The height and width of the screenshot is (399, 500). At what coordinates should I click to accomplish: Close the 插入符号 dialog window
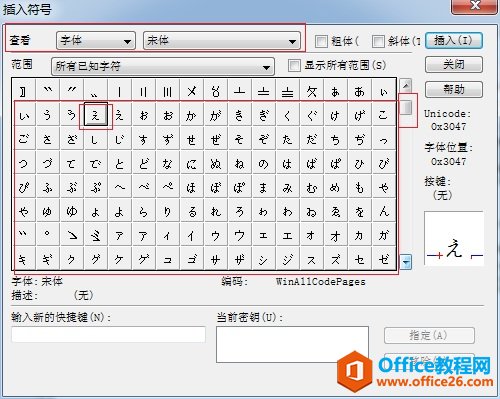click(475, 6)
